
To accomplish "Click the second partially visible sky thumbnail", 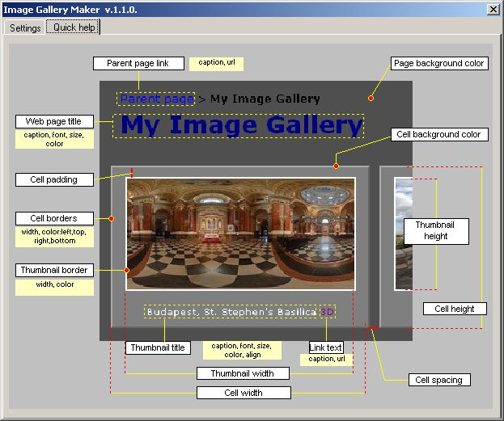I will pyautogui.click(x=404, y=234).
